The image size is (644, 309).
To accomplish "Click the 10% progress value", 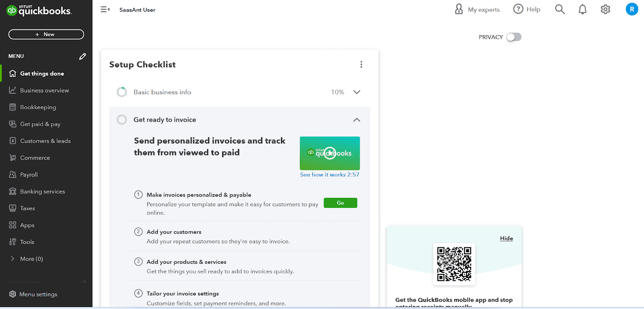I will [x=337, y=92].
